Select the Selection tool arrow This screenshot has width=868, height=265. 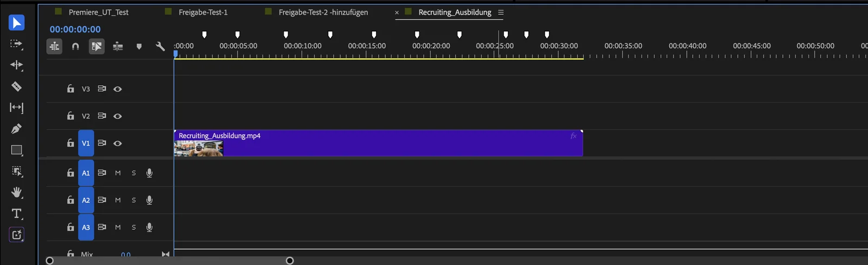pyautogui.click(x=16, y=23)
